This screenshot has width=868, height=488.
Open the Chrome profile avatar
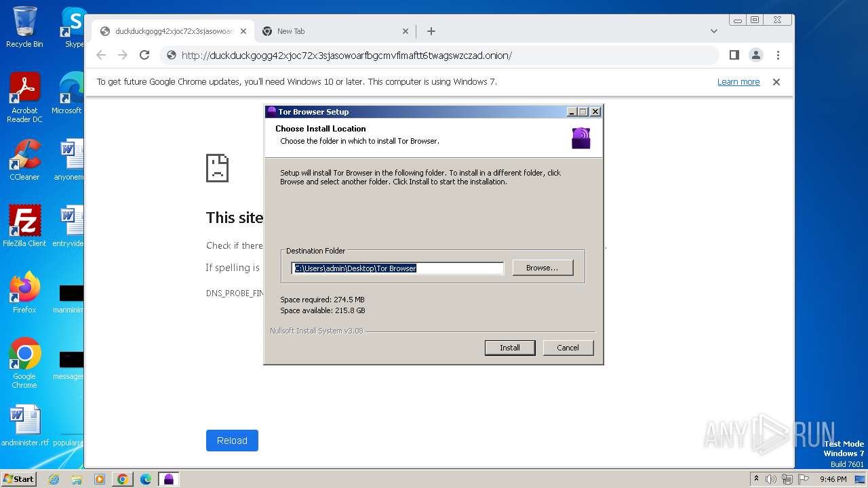[755, 56]
